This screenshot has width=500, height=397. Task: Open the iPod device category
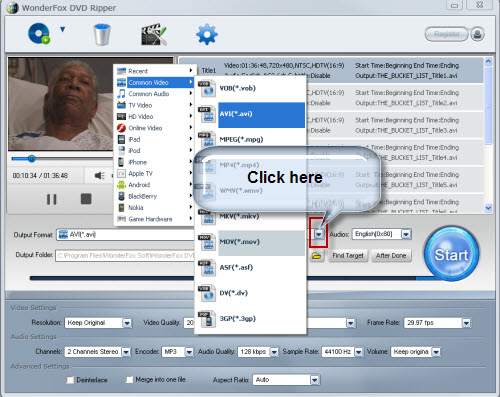pyautogui.click(x=155, y=150)
